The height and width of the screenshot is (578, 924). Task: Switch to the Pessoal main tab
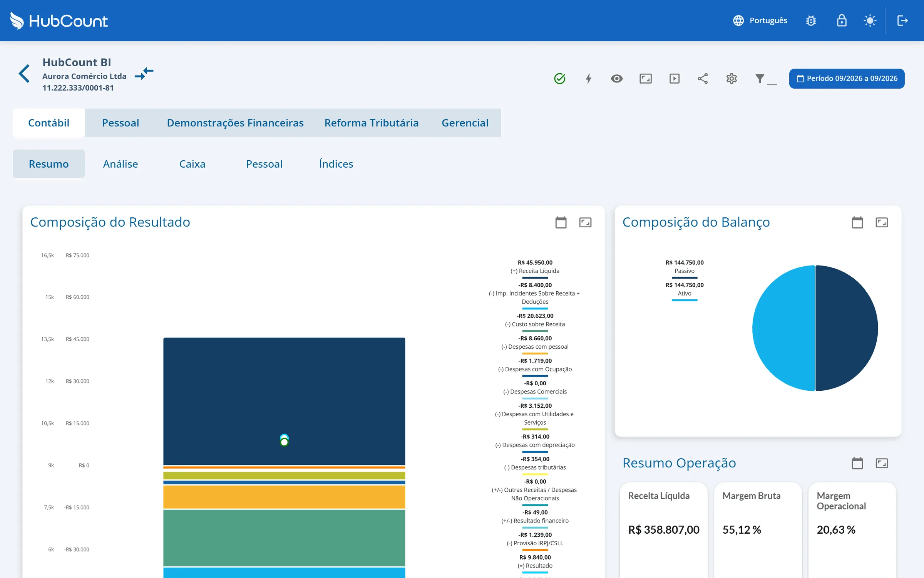121,123
